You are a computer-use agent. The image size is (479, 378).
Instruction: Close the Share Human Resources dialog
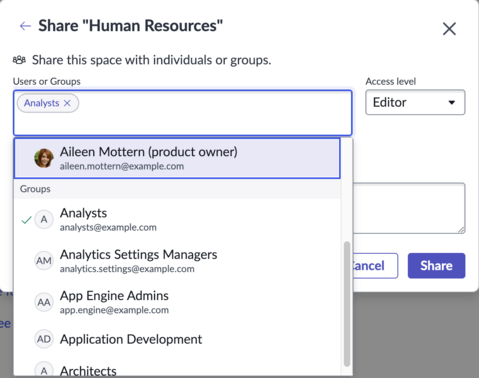pyautogui.click(x=449, y=29)
